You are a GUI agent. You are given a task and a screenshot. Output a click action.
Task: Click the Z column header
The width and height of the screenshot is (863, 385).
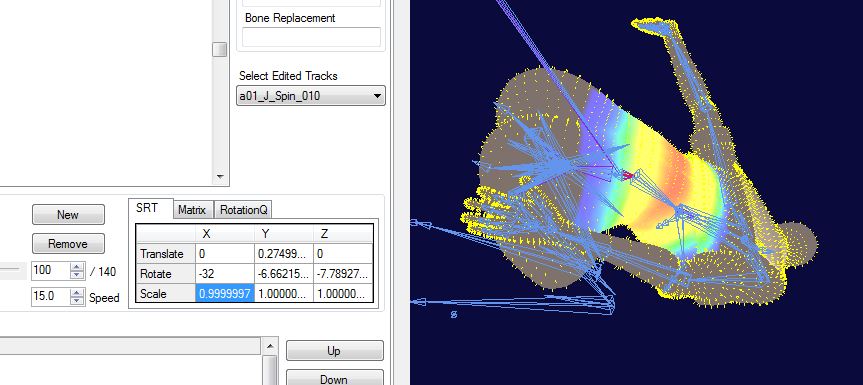coord(343,234)
